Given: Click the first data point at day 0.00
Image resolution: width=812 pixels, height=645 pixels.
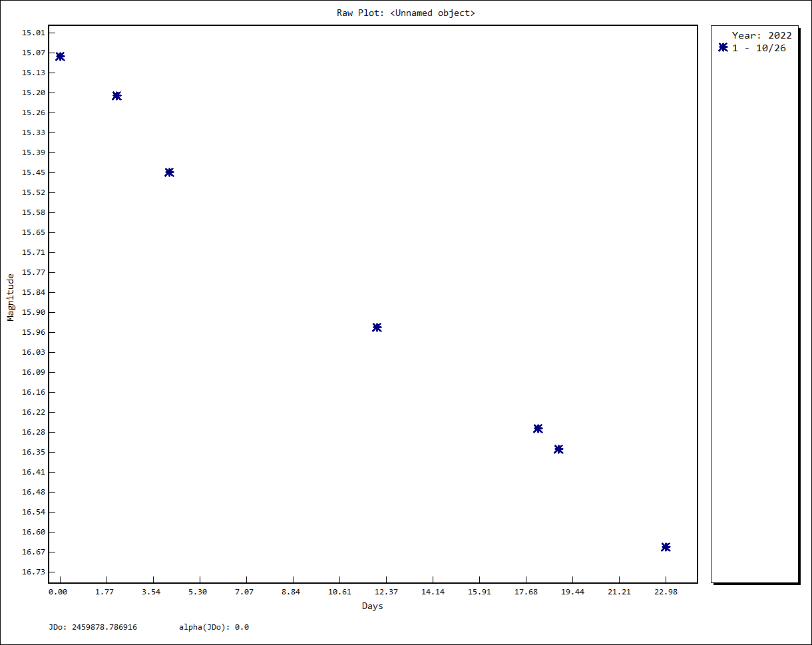Looking at the screenshot, I should (60, 57).
